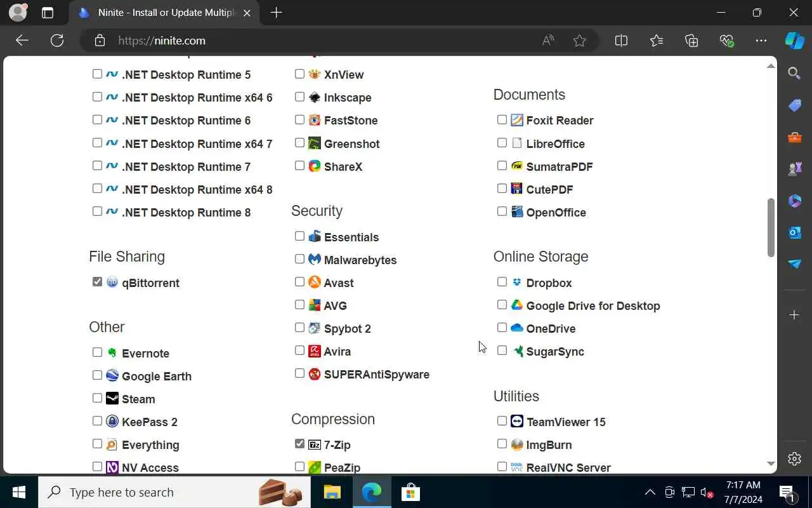Click the Evernote elephant icon
812x508 pixels.
click(112, 352)
